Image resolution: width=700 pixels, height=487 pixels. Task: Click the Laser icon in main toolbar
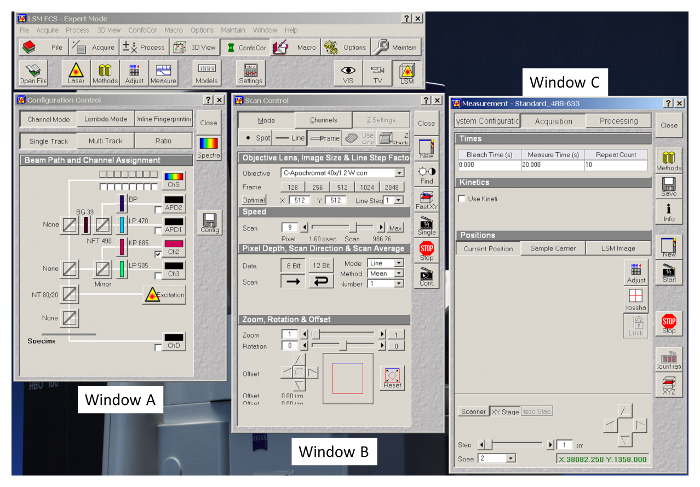click(x=75, y=73)
